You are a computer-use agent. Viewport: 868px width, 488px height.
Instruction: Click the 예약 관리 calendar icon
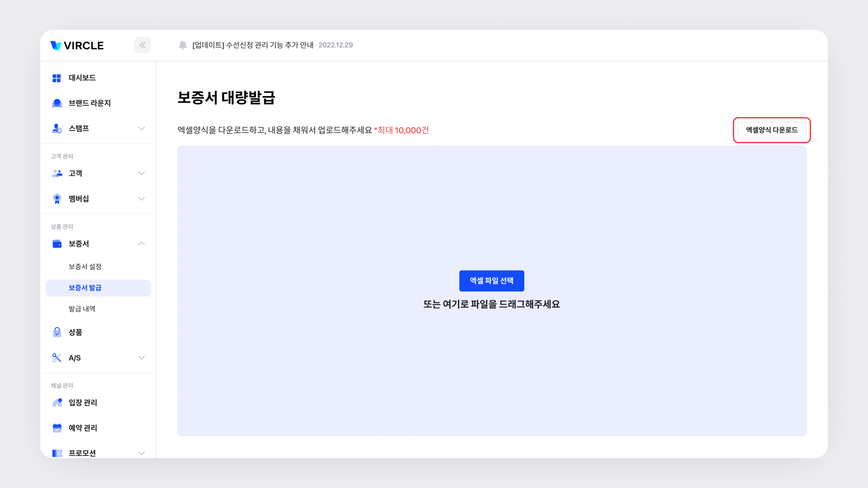[x=57, y=428]
